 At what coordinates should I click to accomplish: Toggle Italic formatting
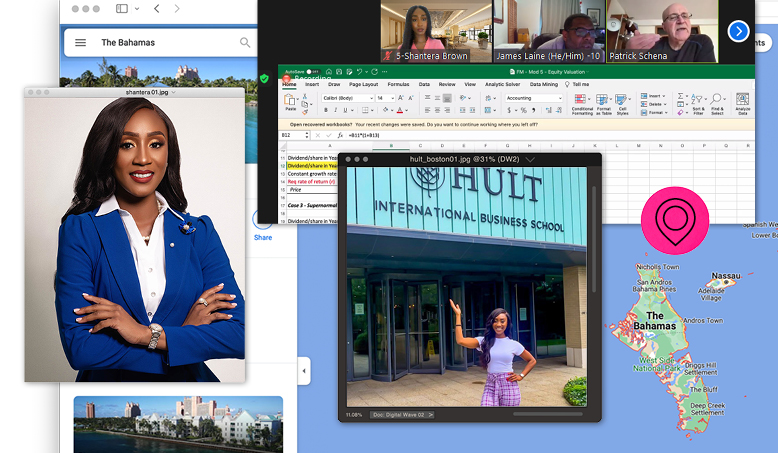[335, 110]
